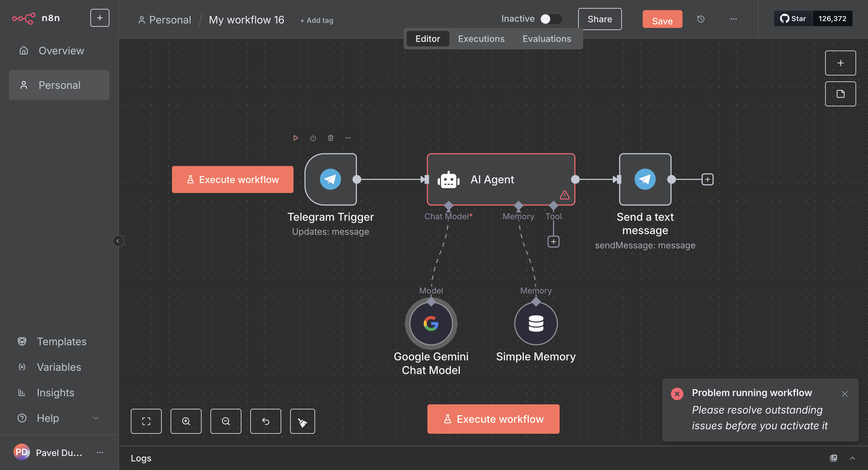Dismiss the Problem running workflow notification

pos(844,394)
